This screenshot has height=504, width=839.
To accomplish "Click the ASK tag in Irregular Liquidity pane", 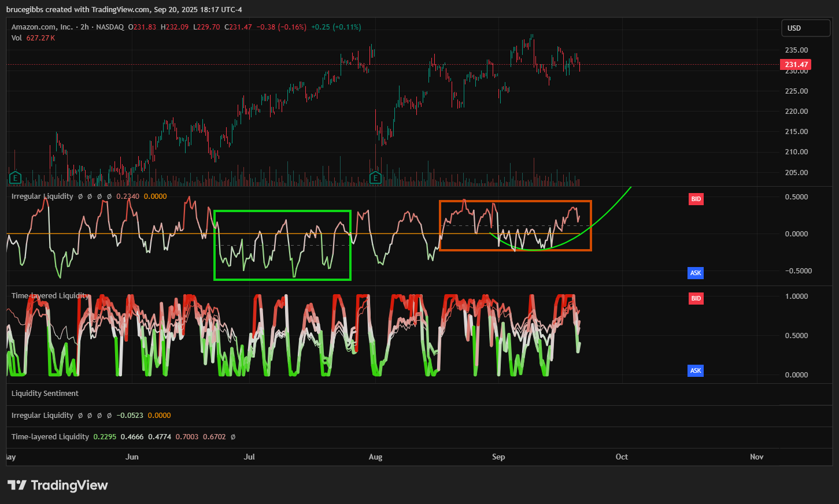I will [x=696, y=273].
